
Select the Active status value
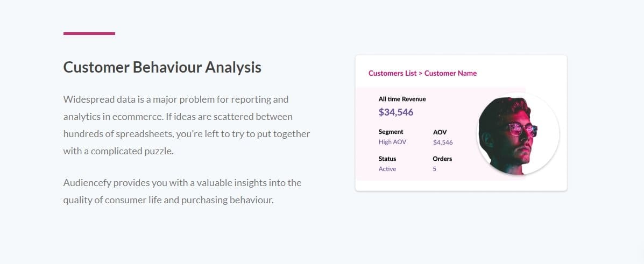coord(387,169)
